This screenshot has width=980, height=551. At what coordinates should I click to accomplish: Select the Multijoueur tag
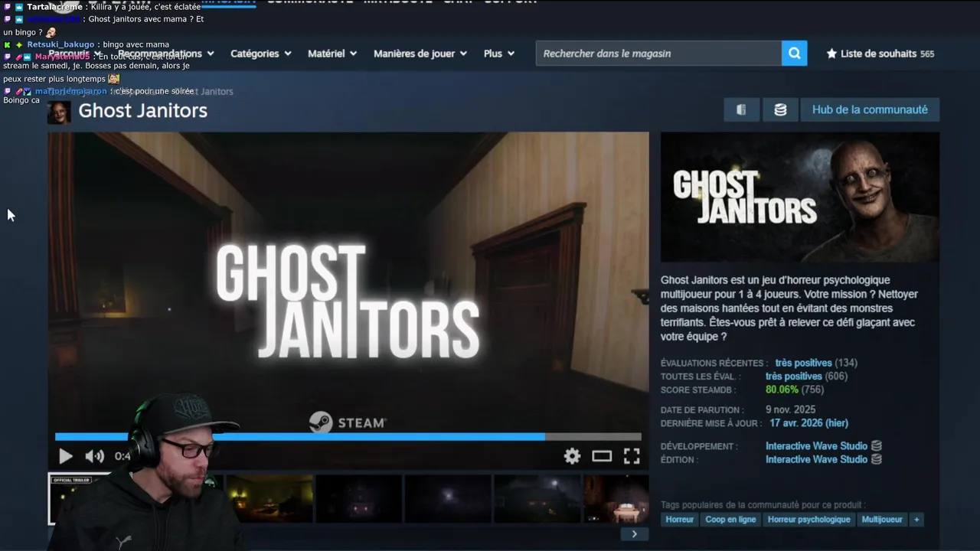tap(881, 520)
